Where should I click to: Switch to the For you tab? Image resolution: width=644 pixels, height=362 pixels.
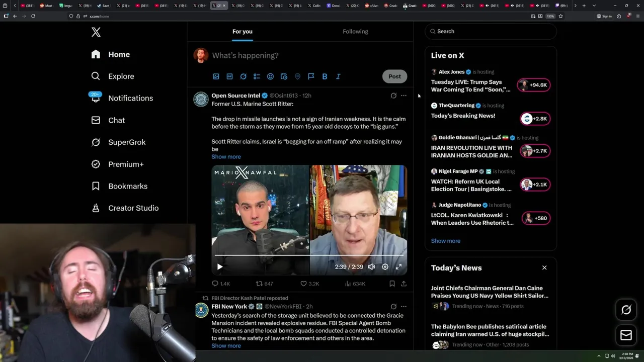(243, 32)
